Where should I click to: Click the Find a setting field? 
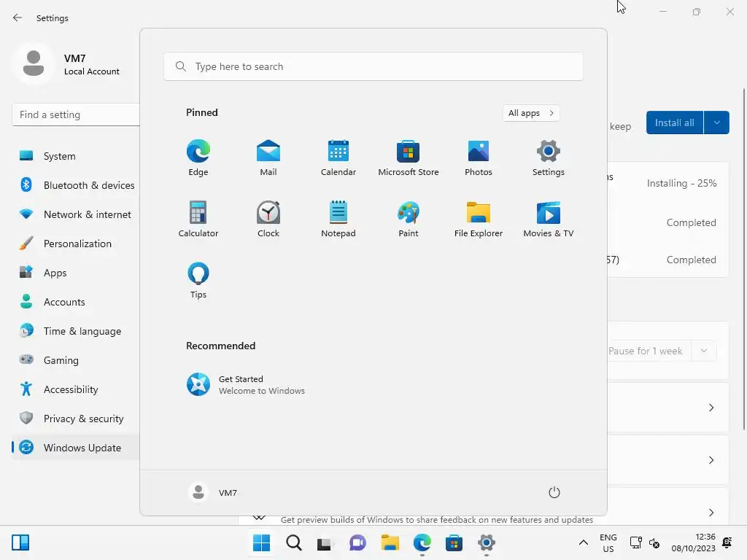coord(76,114)
